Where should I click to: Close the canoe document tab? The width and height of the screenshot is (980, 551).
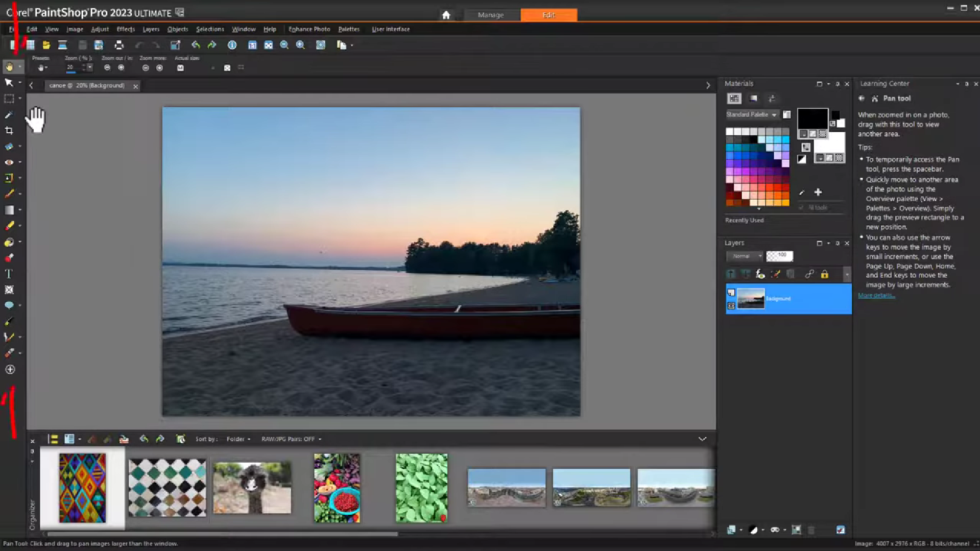coord(135,86)
